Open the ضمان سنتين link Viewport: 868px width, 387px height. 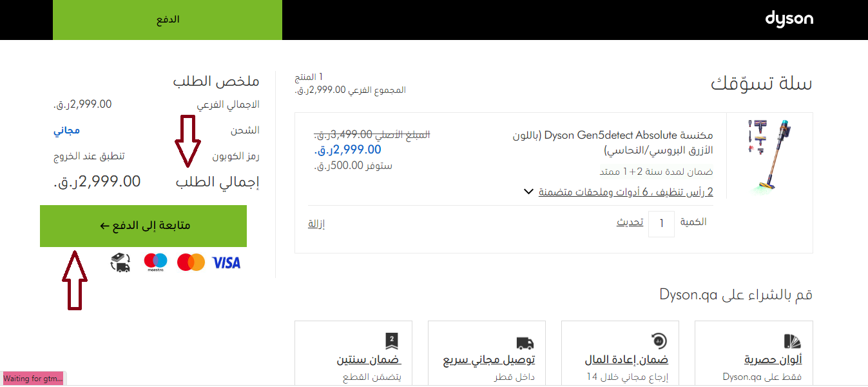coord(369,359)
